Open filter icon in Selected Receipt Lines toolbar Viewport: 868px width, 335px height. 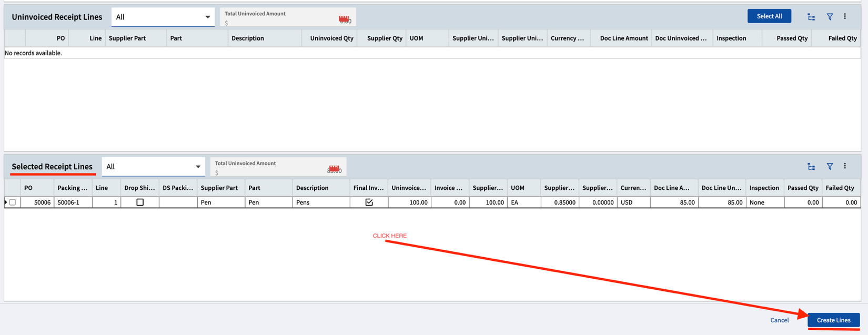click(x=830, y=167)
